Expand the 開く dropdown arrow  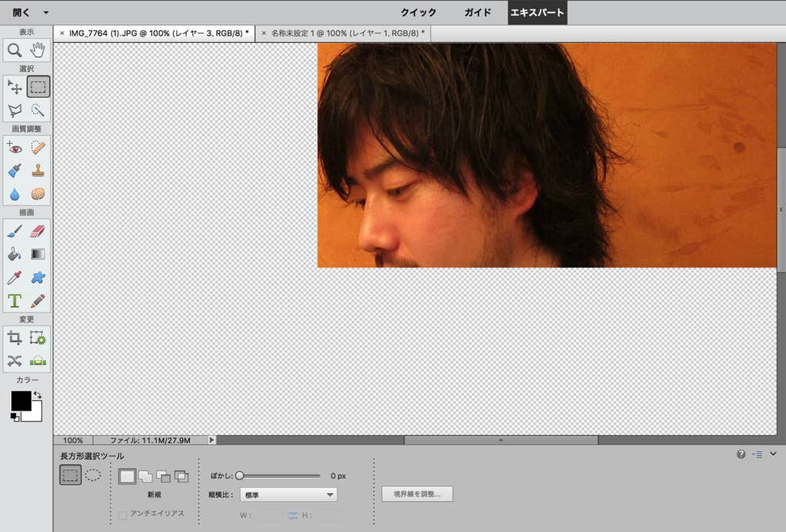pos(46,13)
